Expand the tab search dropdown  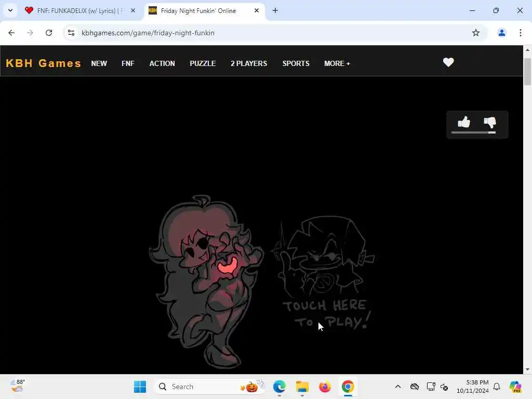[10, 10]
